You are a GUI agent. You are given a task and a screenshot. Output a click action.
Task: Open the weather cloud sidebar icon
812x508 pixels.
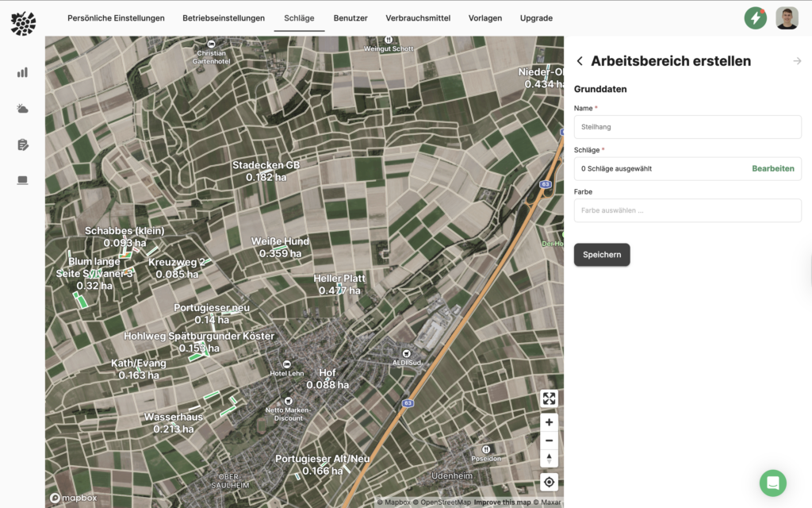(22, 109)
